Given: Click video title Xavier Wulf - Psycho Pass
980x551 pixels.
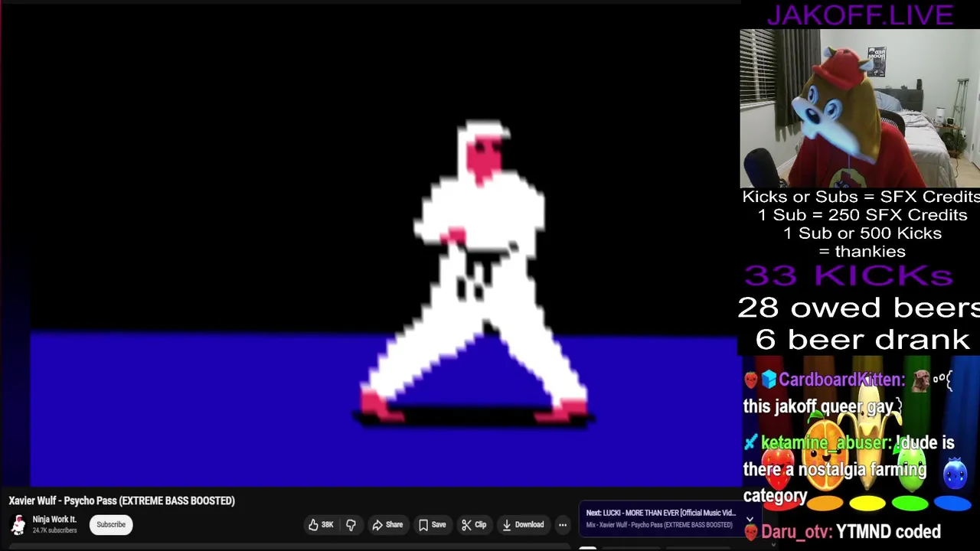Looking at the screenshot, I should click(122, 500).
